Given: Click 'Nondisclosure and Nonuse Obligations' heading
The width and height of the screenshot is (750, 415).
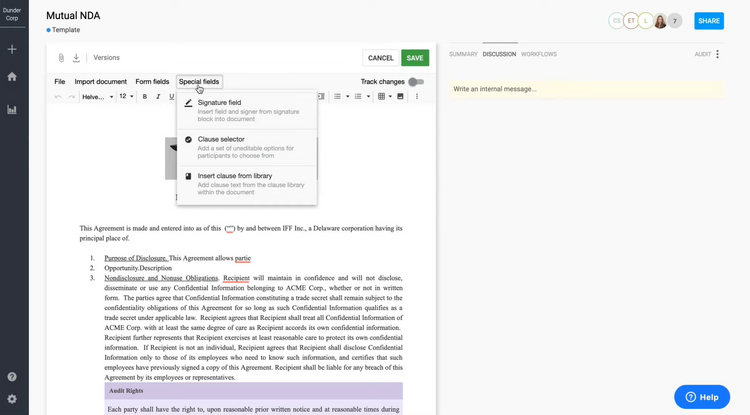Looking at the screenshot, I should point(161,278).
